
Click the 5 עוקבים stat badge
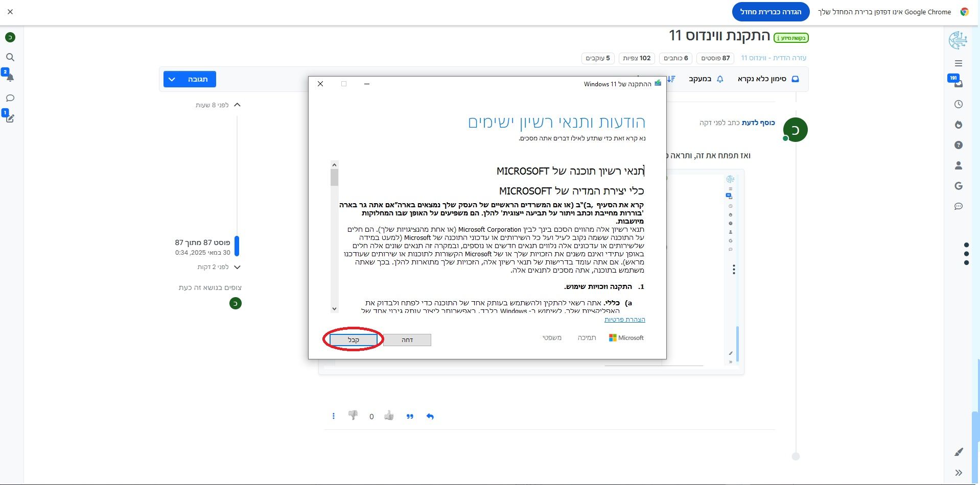(598, 58)
